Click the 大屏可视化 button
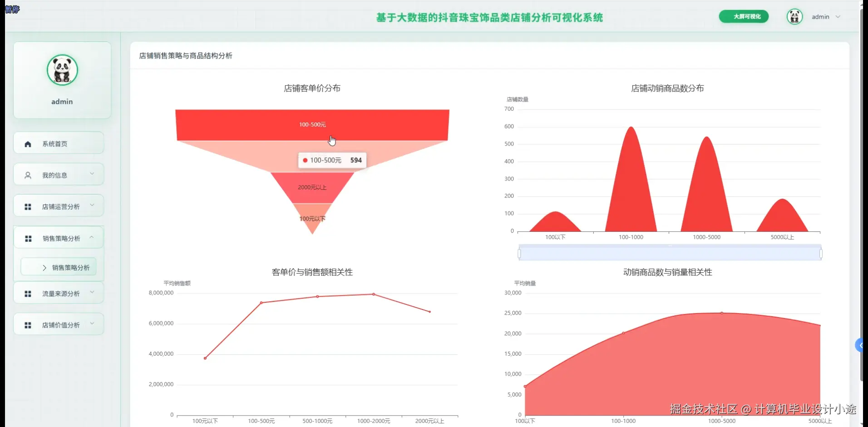The height and width of the screenshot is (427, 868). [x=744, y=16]
